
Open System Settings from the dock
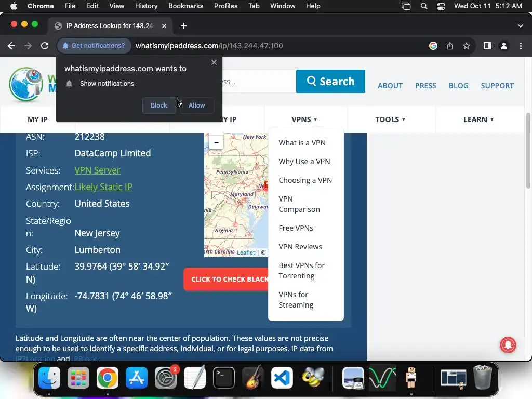tap(166, 377)
